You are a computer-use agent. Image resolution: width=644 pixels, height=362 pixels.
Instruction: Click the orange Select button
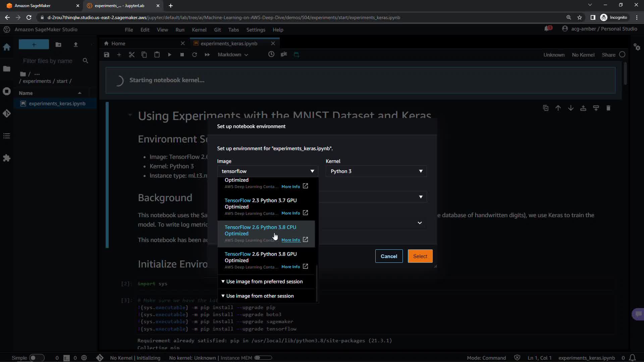420,256
